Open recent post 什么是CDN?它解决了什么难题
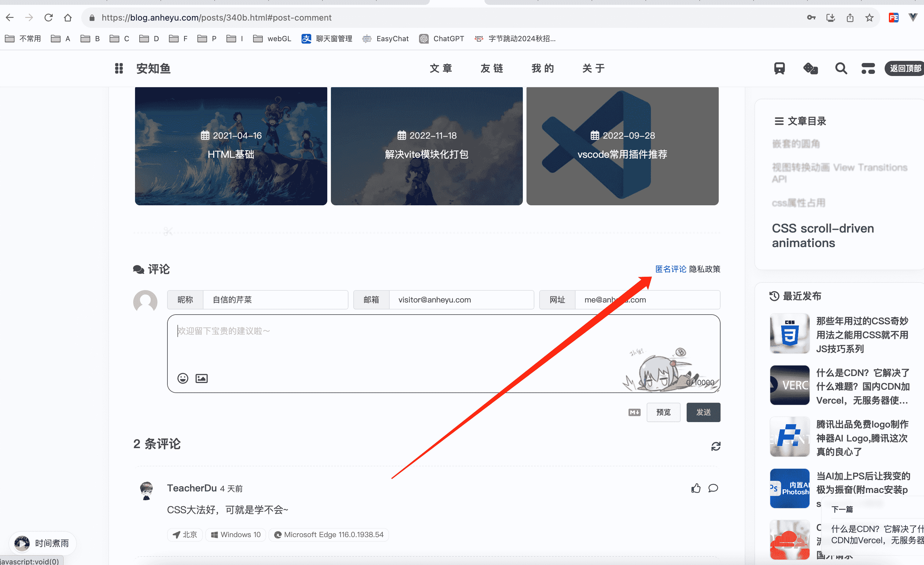924x565 pixels. 863,386
